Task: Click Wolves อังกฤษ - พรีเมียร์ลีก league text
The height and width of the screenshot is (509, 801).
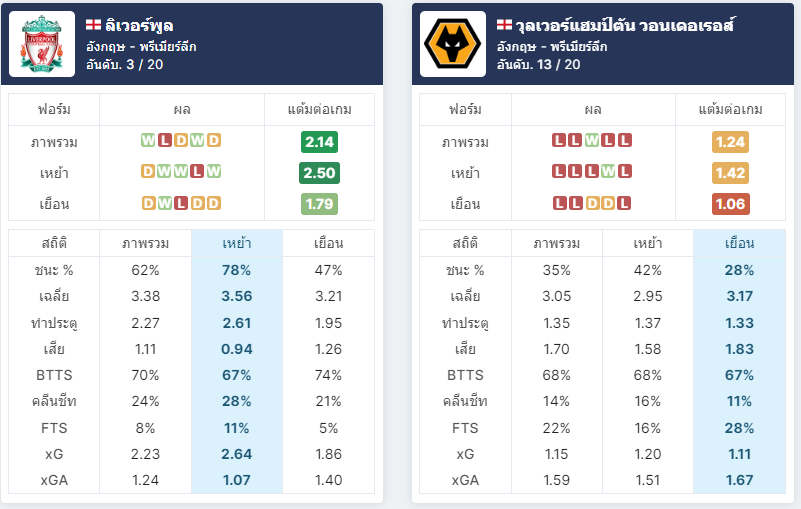Action: 552,47
